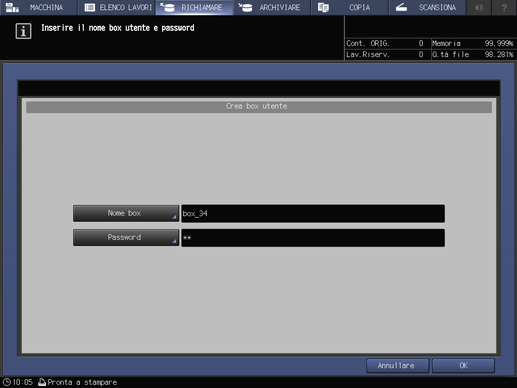Click the box_34 name field
This screenshot has height=388, width=517.
[313, 214]
